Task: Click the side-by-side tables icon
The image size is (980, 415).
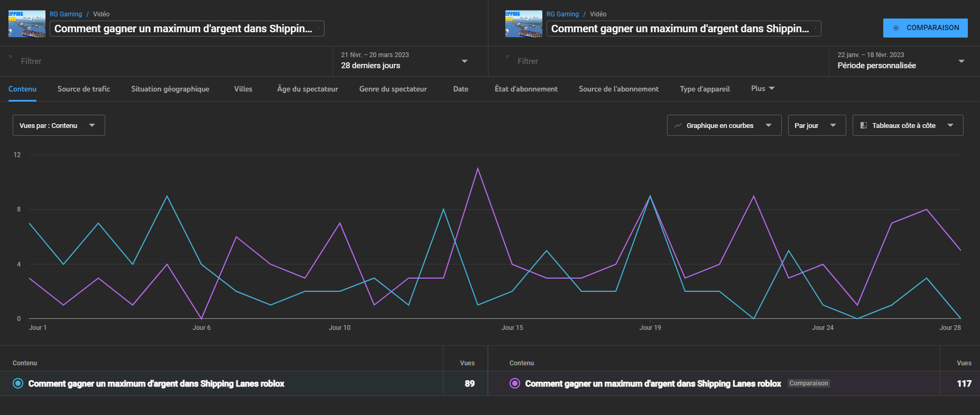Action: tap(864, 125)
